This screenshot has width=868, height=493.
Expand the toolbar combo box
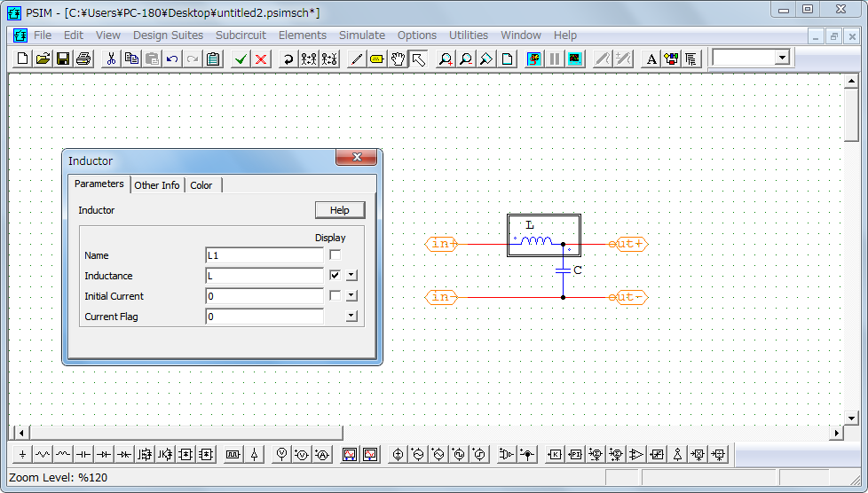coord(782,58)
